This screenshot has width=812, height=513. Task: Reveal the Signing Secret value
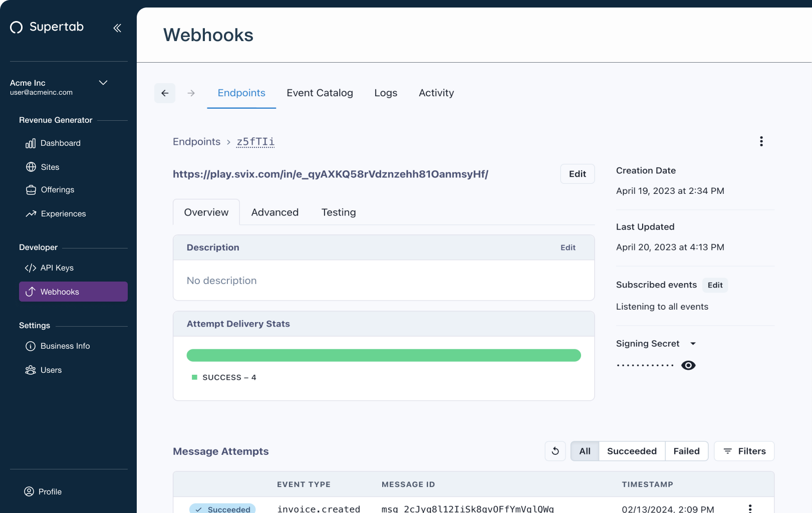[x=688, y=365]
